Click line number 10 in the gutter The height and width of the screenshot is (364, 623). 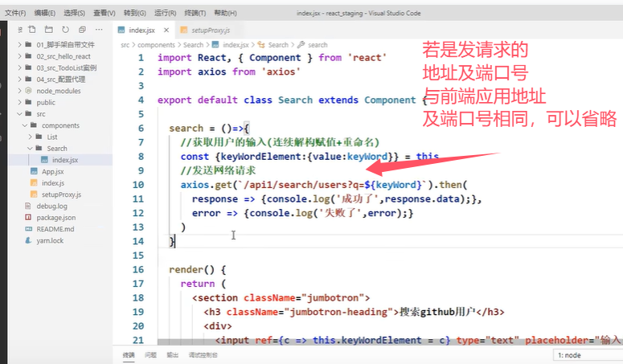click(138, 185)
